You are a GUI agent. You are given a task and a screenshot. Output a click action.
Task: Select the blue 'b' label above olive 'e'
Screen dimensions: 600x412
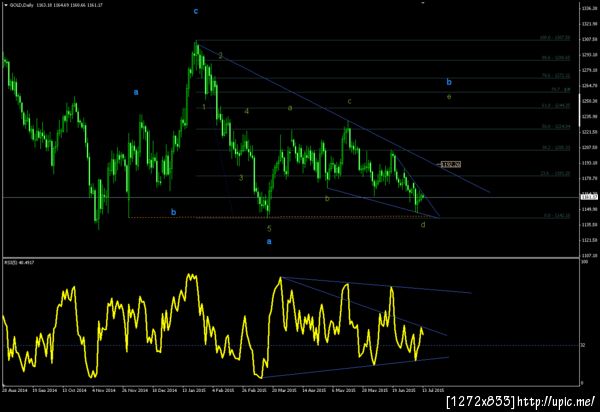[449, 82]
